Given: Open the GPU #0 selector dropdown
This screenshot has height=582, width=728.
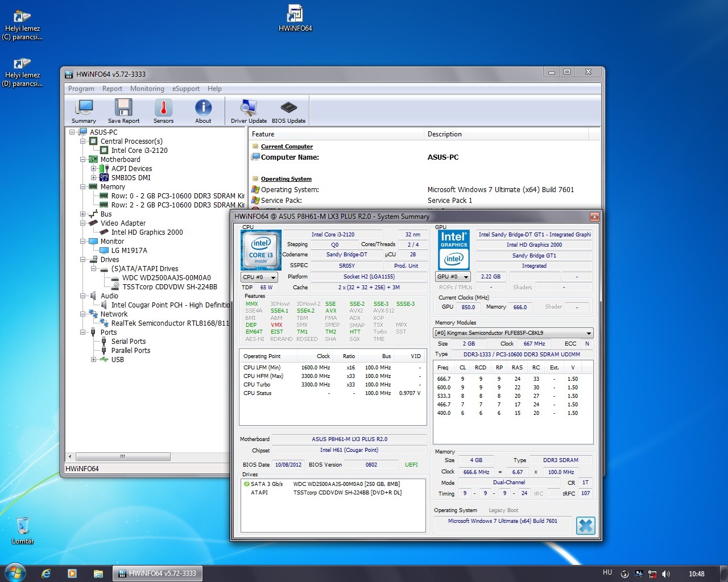Looking at the screenshot, I should click(453, 277).
